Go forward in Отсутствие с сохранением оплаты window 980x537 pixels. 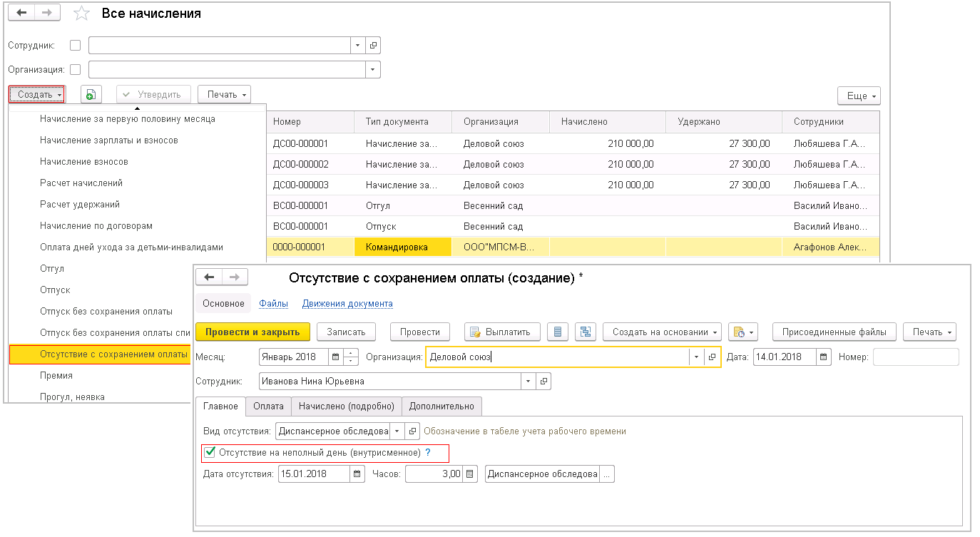tap(235, 277)
